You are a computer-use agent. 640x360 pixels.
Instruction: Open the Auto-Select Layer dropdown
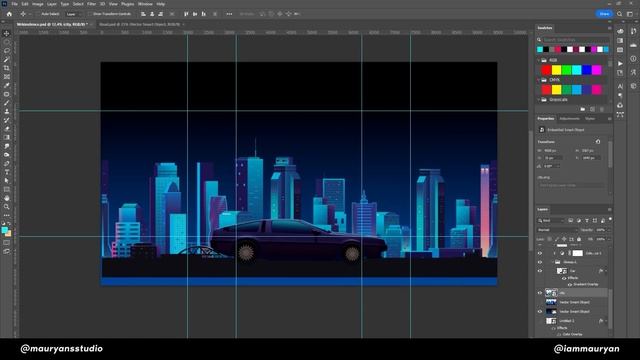(74, 14)
